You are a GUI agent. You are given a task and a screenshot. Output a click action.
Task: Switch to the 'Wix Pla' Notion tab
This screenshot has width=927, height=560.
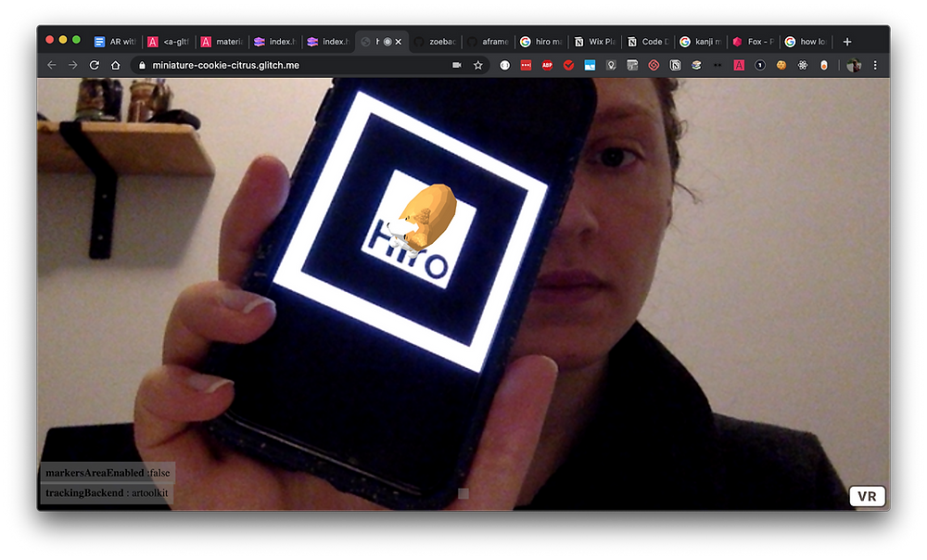pos(595,42)
